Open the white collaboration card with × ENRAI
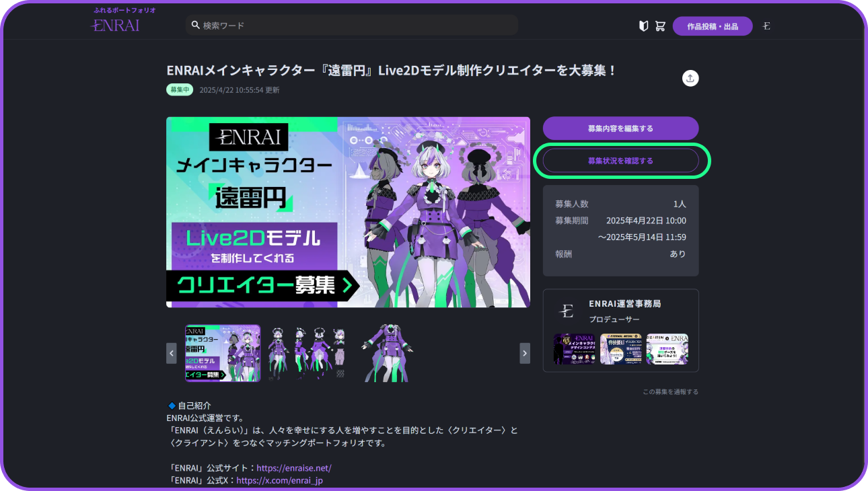Viewport: 868px width, 491px height. (667, 349)
